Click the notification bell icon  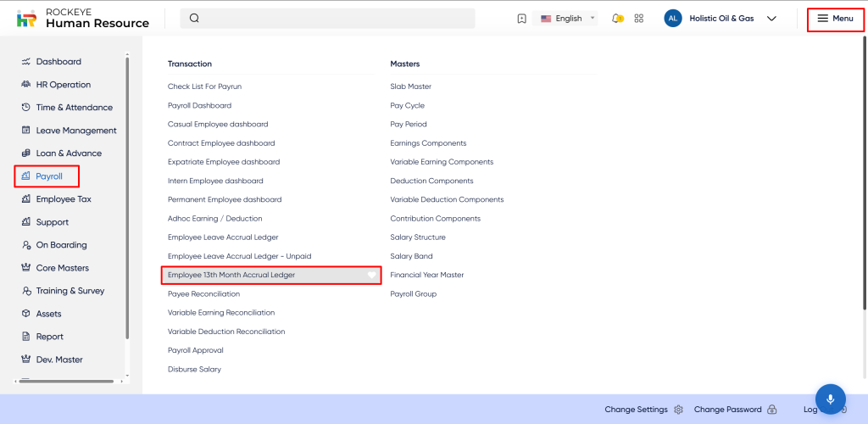617,19
